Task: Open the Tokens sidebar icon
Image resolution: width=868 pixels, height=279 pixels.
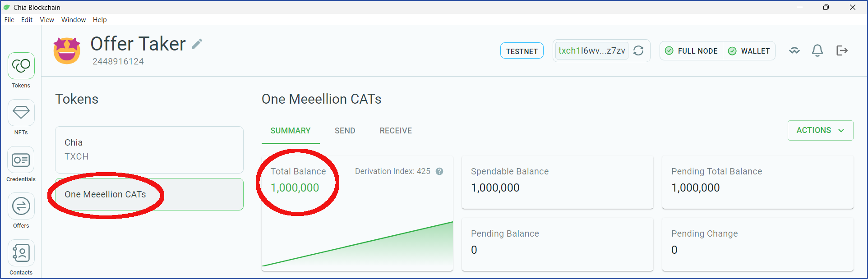Action: pos(21,66)
